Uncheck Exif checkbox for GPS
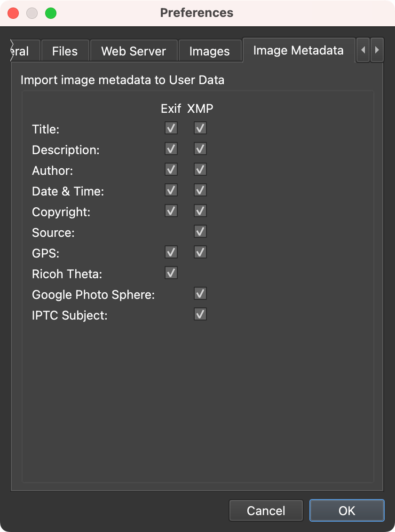Screen dimensions: 395x532 pos(171,252)
